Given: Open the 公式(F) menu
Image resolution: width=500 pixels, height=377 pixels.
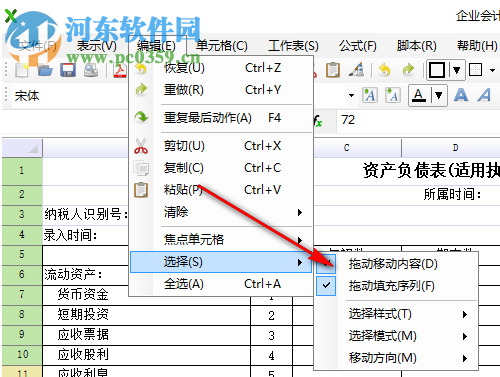Looking at the screenshot, I should [x=358, y=46].
